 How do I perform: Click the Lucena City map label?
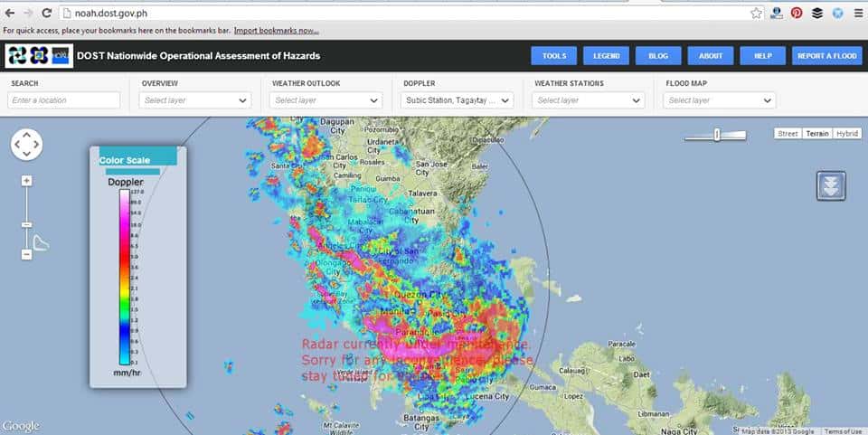coord(487,396)
